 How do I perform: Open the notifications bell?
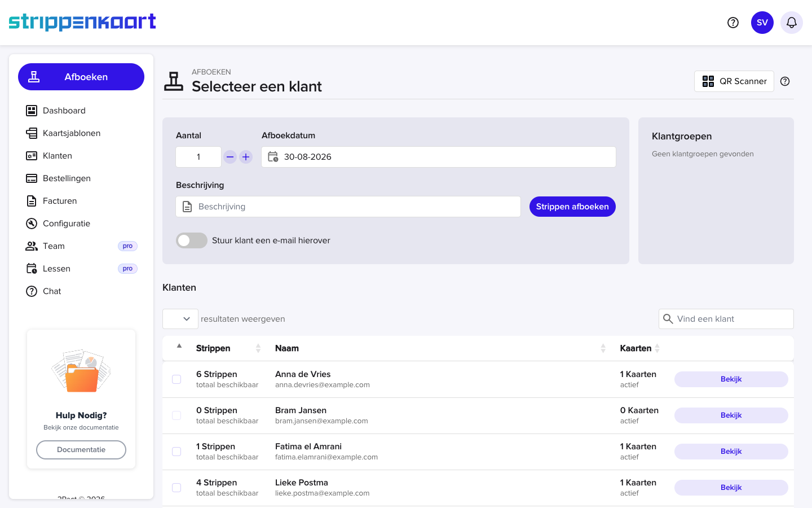point(792,23)
